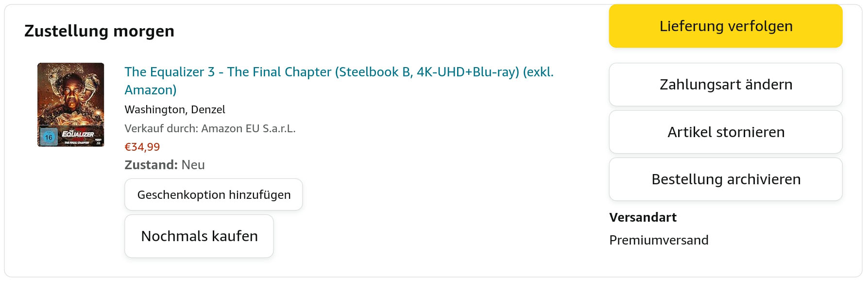The height and width of the screenshot is (281, 868).
Task: Click The Final Chapter subtitle on cover
Action: (x=77, y=142)
